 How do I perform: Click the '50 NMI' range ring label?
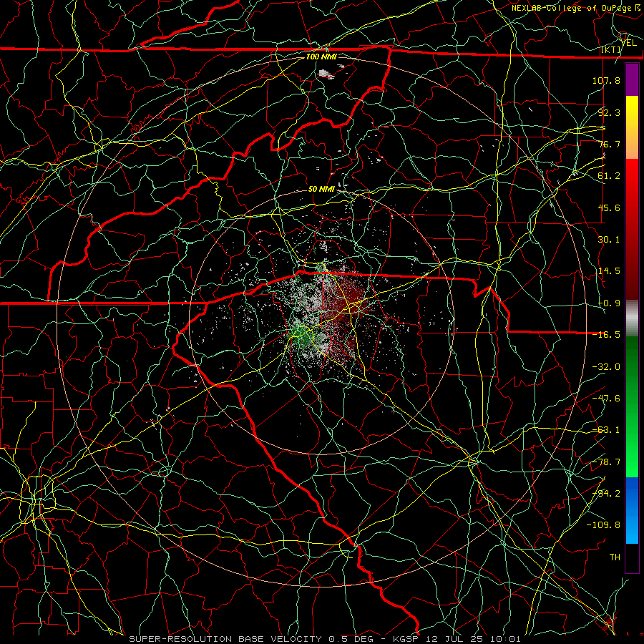[321, 189]
